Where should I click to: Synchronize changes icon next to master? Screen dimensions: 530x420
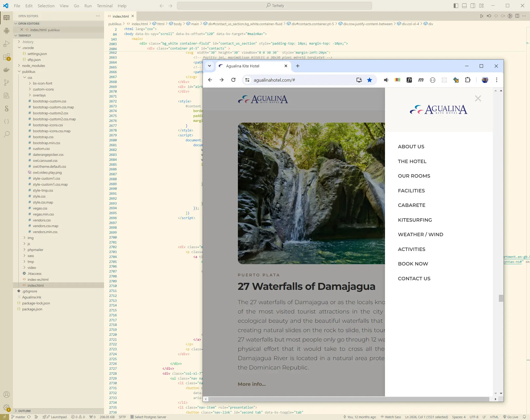[29, 417]
